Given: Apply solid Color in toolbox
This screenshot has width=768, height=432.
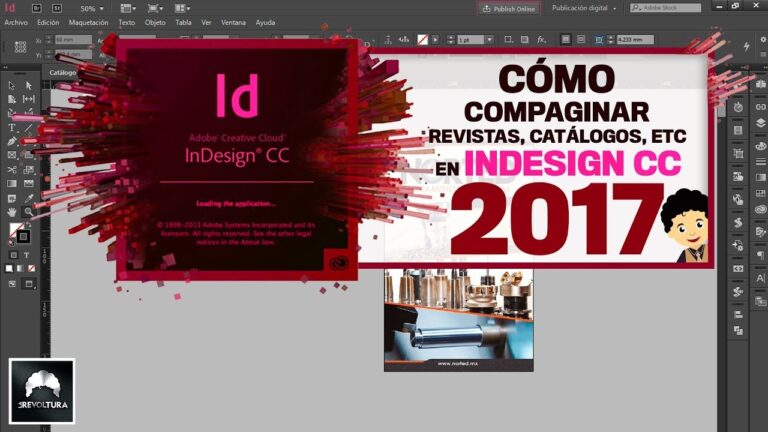Looking at the screenshot, I should [9, 268].
